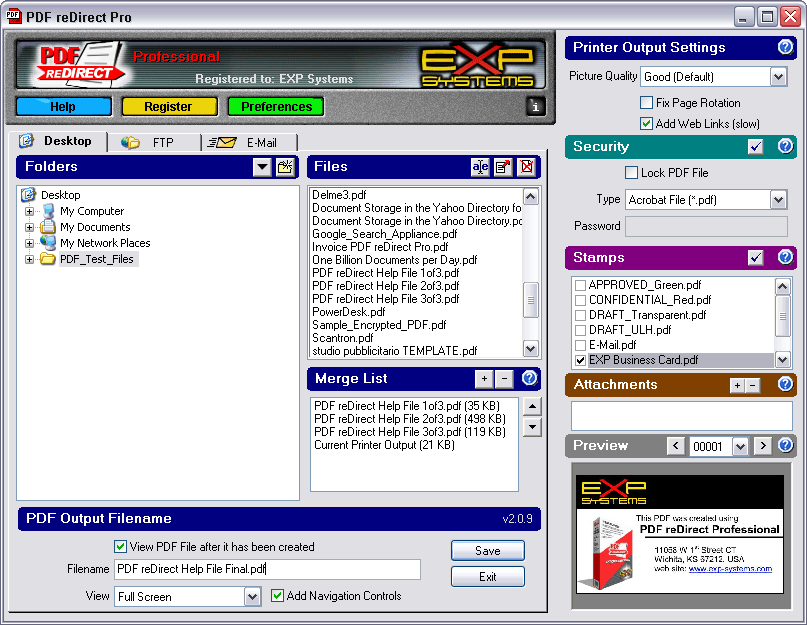The width and height of the screenshot is (807, 625).
Task: Go to next preview page
Action: 763,446
